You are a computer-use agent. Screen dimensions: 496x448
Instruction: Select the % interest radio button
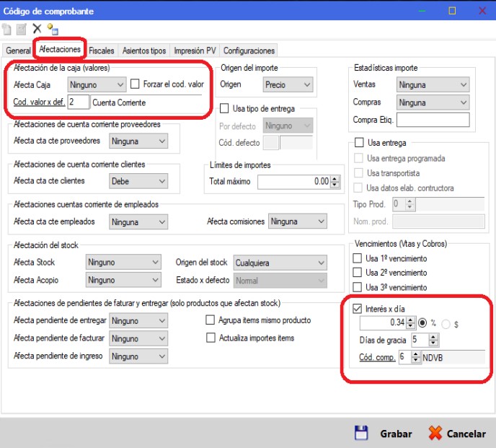point(422,323)
